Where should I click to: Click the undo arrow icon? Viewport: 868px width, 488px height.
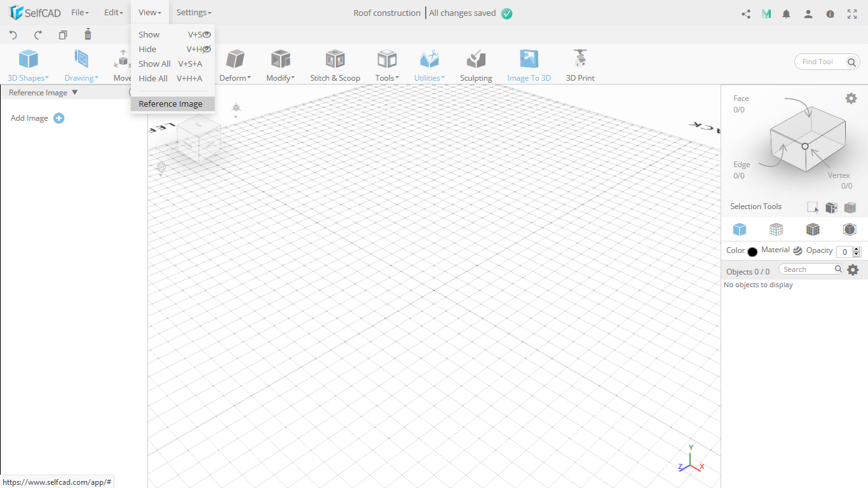(x=13, y=35)
